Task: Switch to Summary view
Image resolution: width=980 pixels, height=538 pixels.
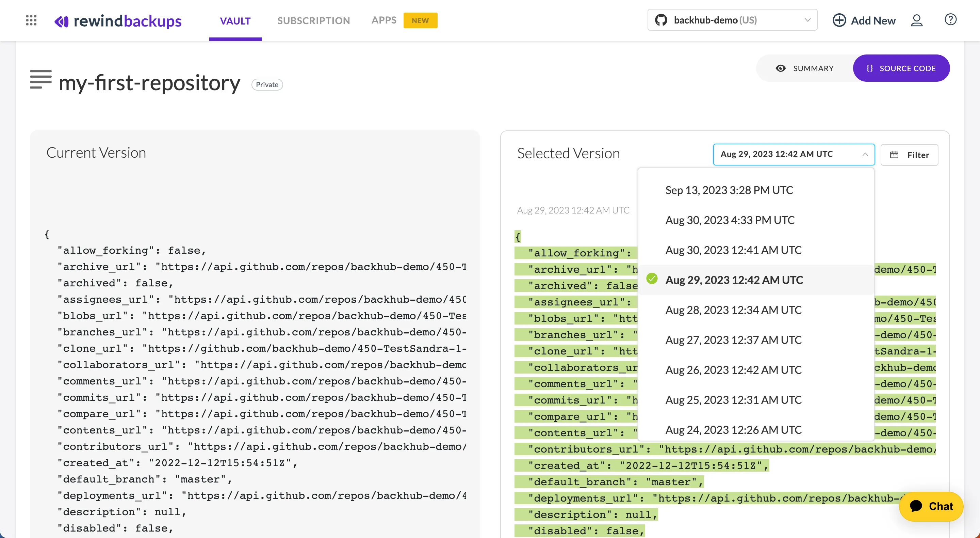Action: pos(804,68)
